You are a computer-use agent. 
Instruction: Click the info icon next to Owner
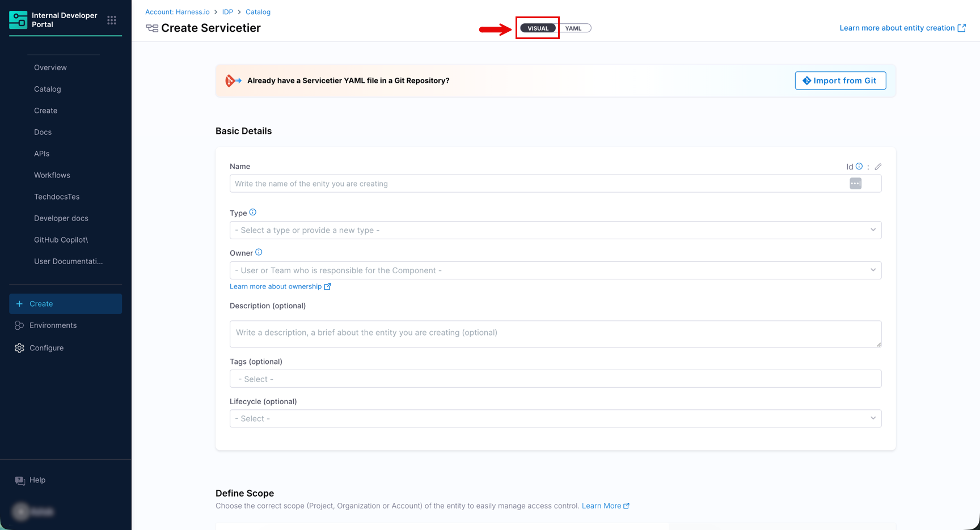(259, 252)
